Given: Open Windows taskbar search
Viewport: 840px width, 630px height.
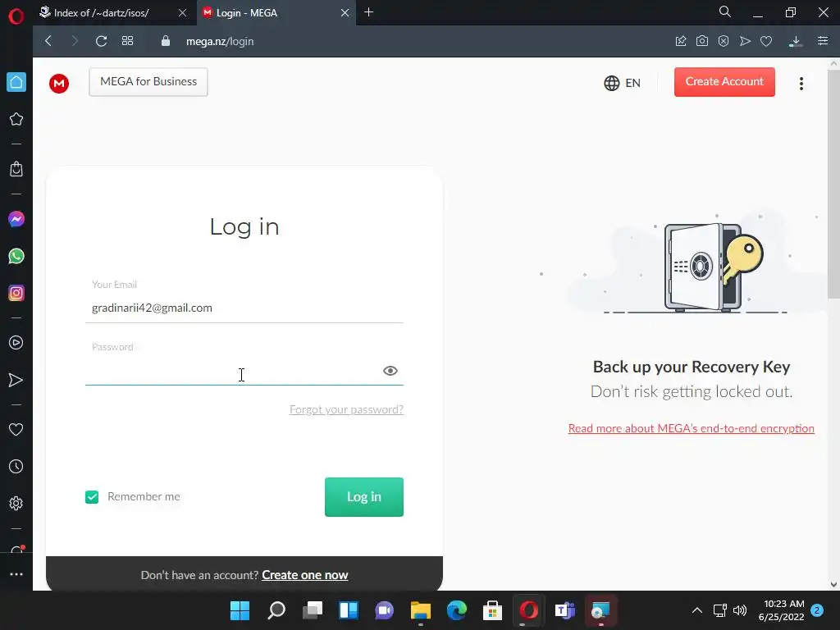Looking at the screenshot, I should pyautogui.click(x=276, y=610).
